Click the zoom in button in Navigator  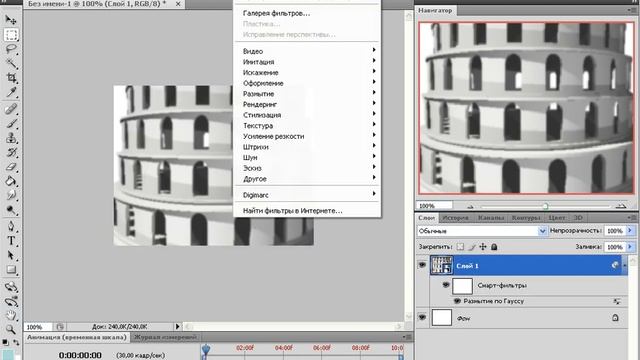tap(621, 206)
